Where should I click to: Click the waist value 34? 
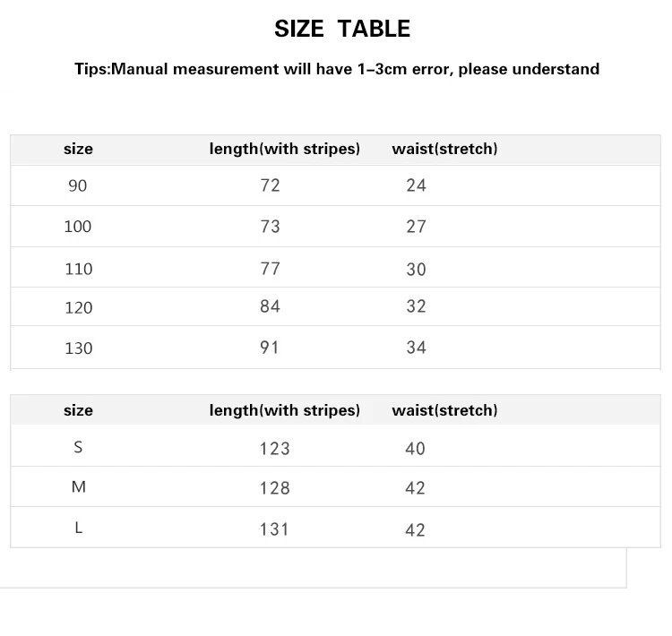(x=416, y=348)
